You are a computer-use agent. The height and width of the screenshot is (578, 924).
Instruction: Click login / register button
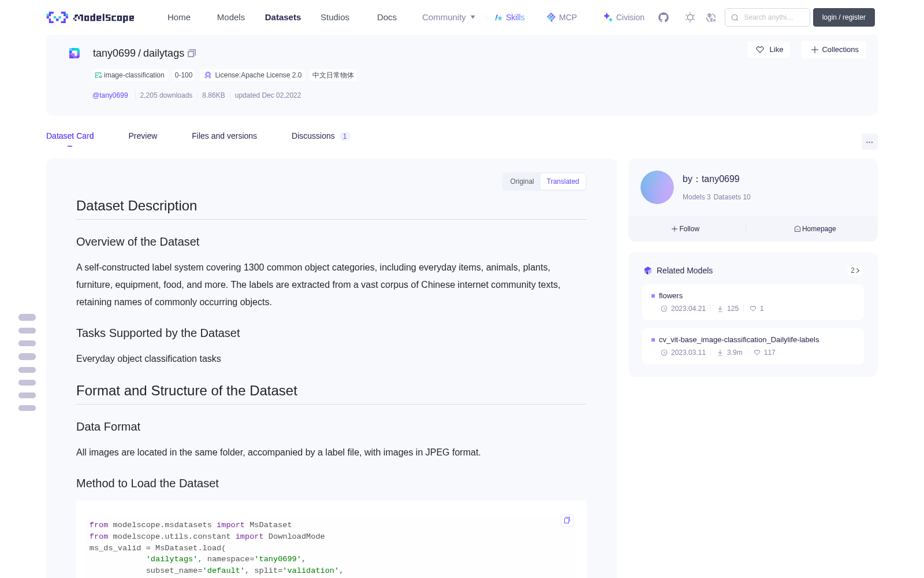point(844,17)
